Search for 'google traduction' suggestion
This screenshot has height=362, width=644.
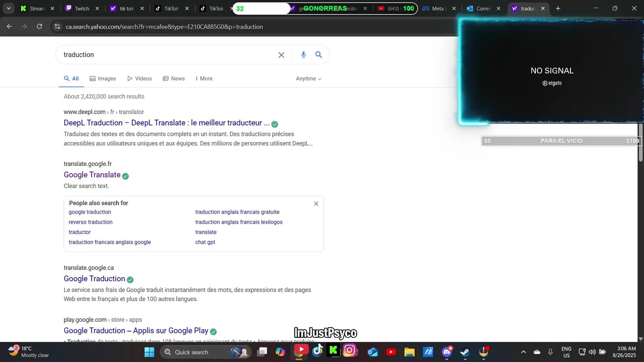pos(90,212)
